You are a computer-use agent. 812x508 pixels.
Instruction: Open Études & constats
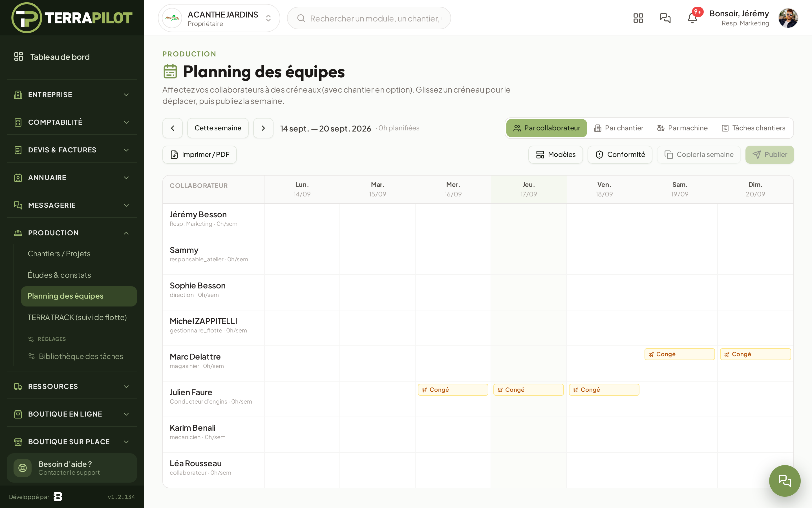click(x=78, y=275)
